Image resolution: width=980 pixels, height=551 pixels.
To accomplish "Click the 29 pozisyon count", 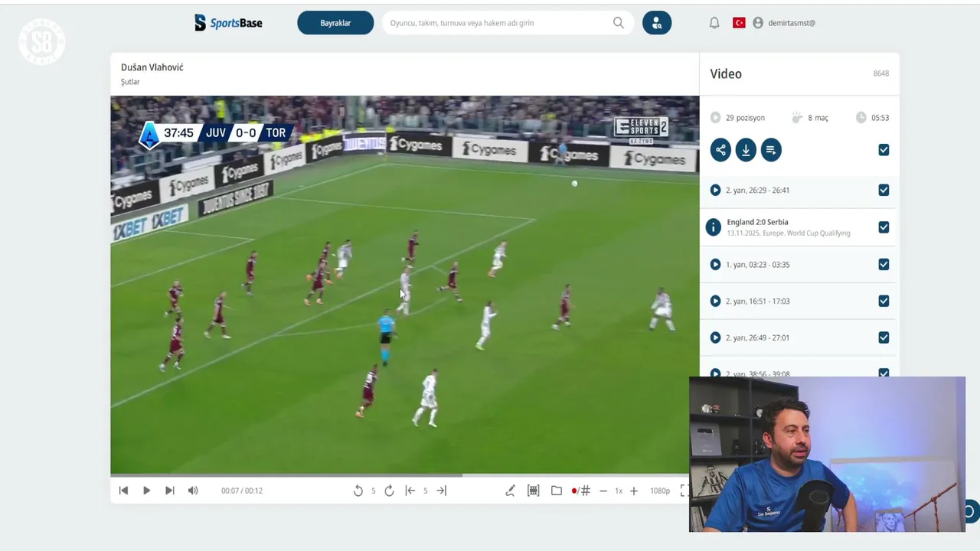I will (745, 118).
